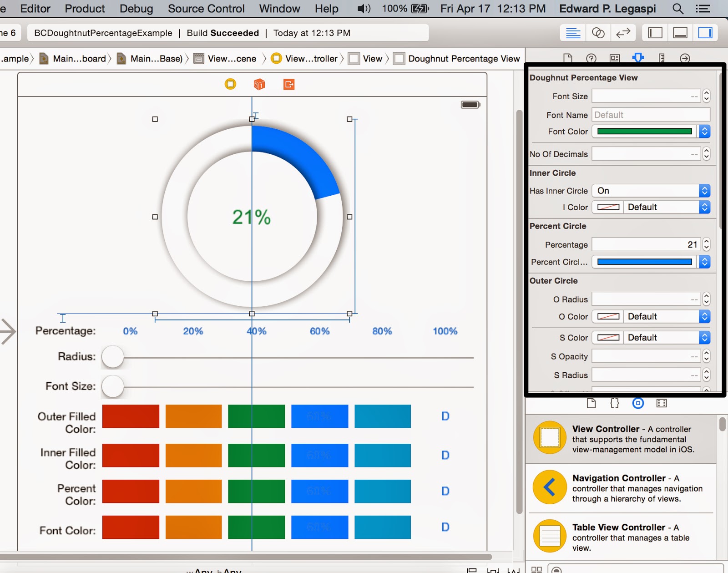This screenshot has height=573, width=728.
Task: Show the Code Snippet library
Action: coord(615,403)
